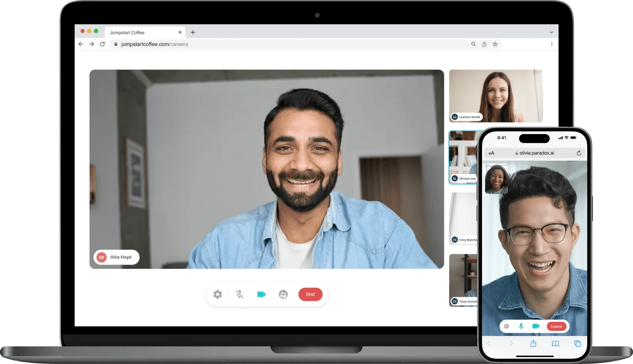This screenshot has height=364, width=633.
Task: Go forward in the phone browser
Action: (511, 343)
